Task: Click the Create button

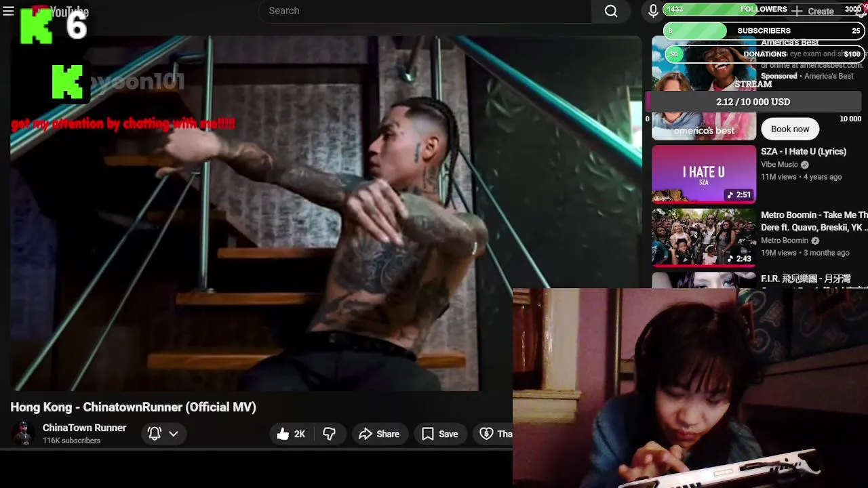Action: [x=813, y=11]
